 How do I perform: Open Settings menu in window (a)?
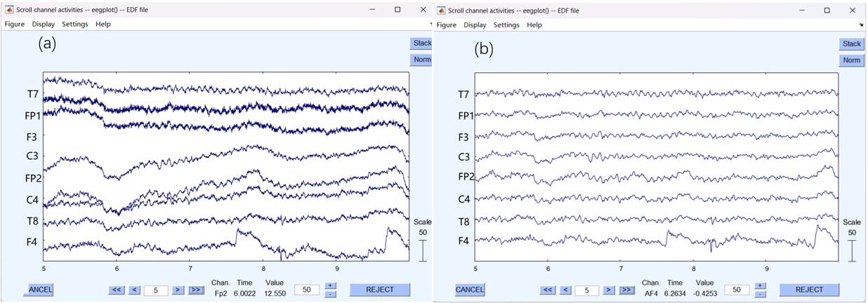(x=75, y=24)
